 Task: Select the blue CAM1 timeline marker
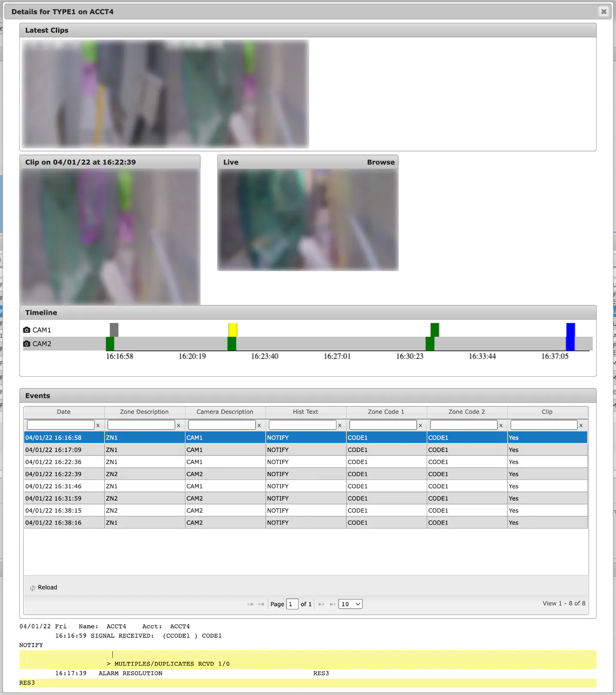571,330
